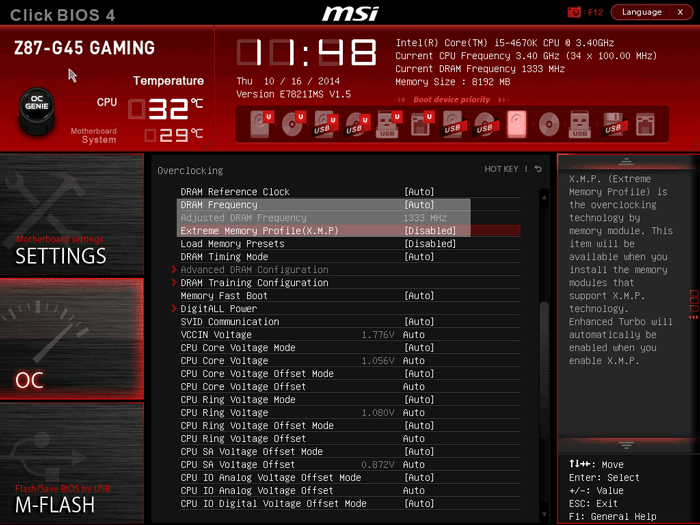Click the back arrow next to HOT KEY
This screenshot has height=525, width=700.
point(538,169)
